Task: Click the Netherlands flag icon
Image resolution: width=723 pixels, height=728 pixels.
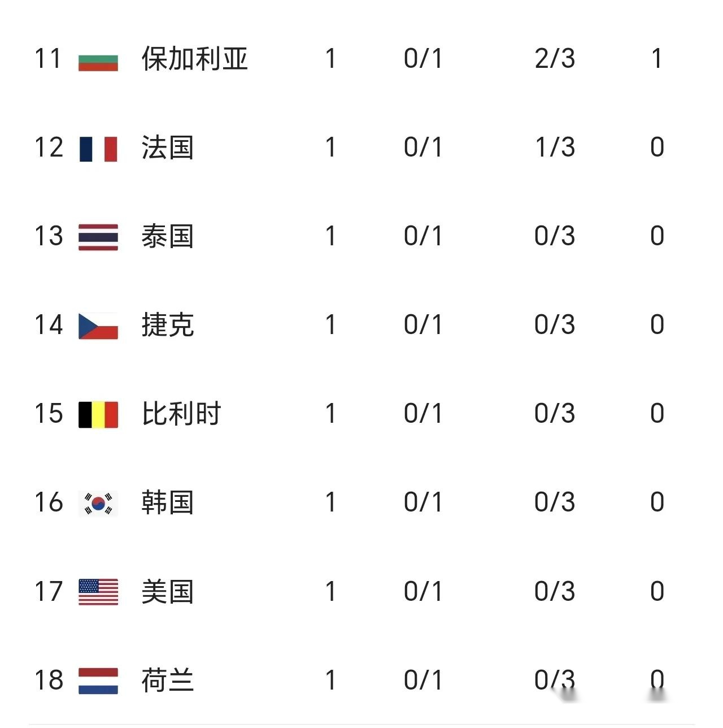Action: pos(98,681)
